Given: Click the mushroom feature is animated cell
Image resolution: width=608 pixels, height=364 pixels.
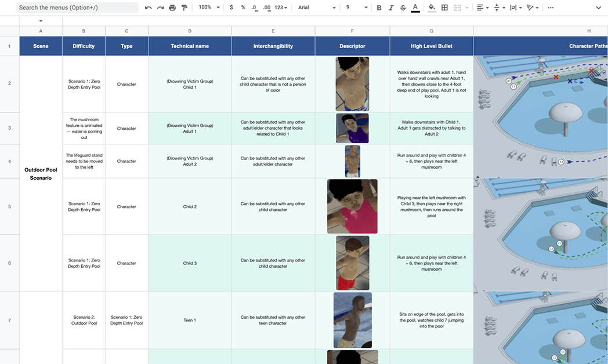Looking at the screenshot, I should point(84,128).
